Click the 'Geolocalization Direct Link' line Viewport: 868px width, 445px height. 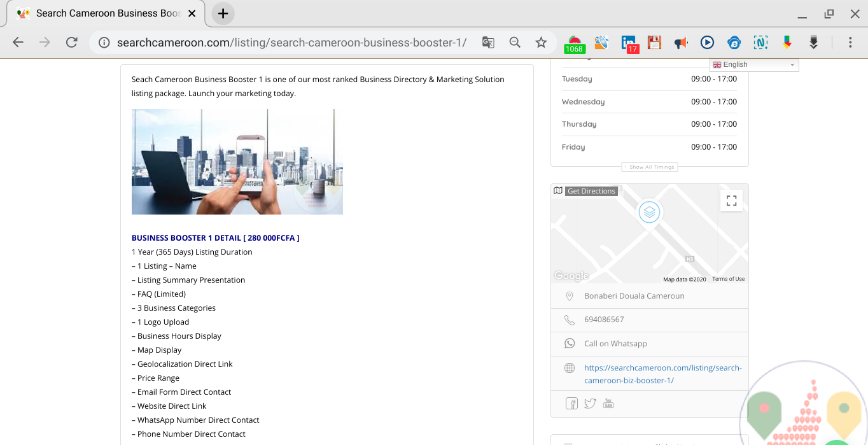182,364
